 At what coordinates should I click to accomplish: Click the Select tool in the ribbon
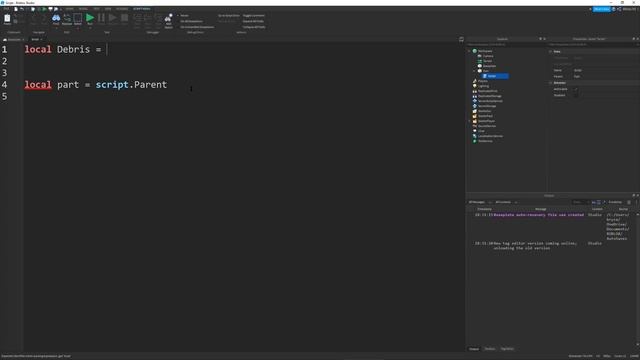pyautogui.click(x=78, y=19)
